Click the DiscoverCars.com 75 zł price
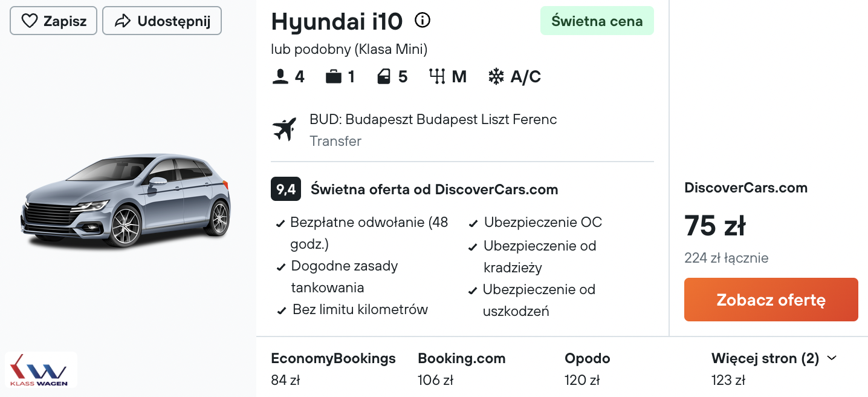868x397 pixels. tap(715, 226)
